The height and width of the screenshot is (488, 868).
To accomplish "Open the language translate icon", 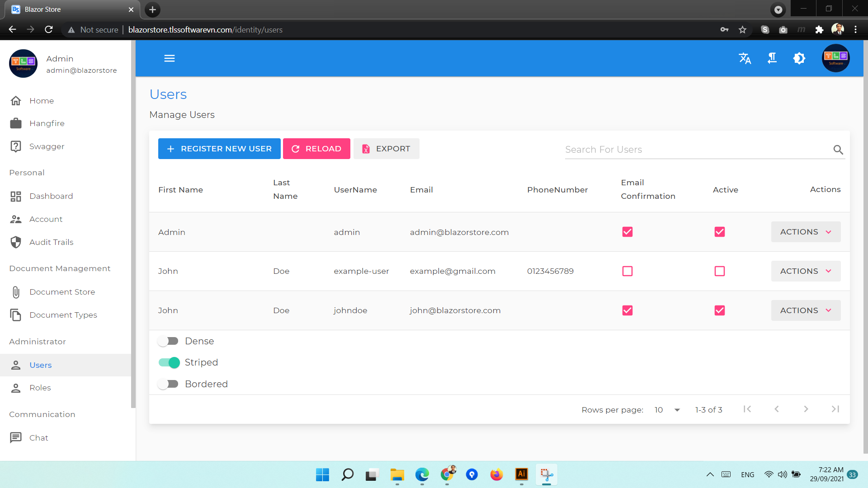I will pyautogui.click(x=745, y=58).
